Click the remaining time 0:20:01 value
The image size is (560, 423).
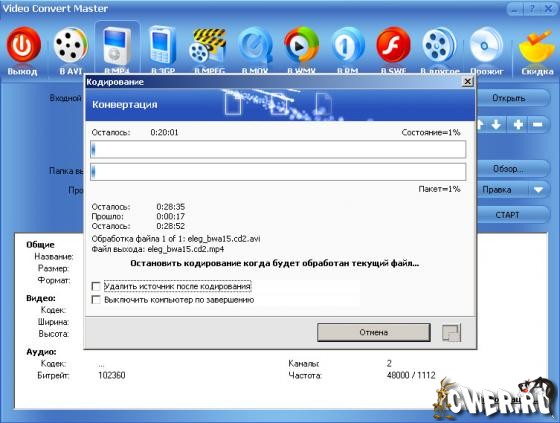pyautogui.click(x=164, y=133)
